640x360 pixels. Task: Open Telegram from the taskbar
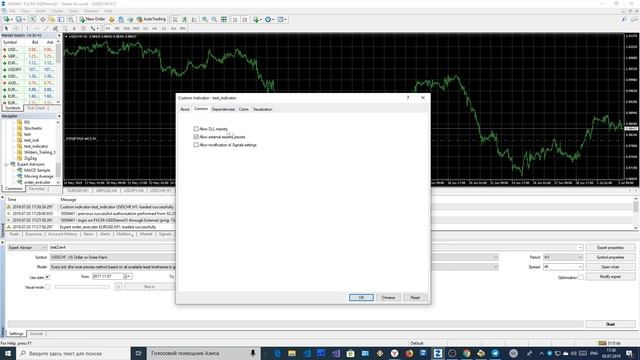495,353
